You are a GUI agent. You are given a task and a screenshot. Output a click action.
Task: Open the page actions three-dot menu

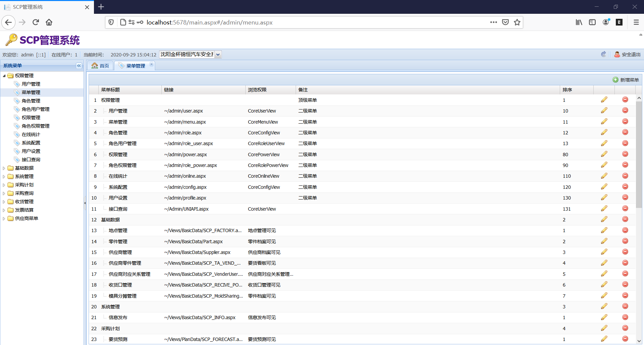click(x=493, y=22)
